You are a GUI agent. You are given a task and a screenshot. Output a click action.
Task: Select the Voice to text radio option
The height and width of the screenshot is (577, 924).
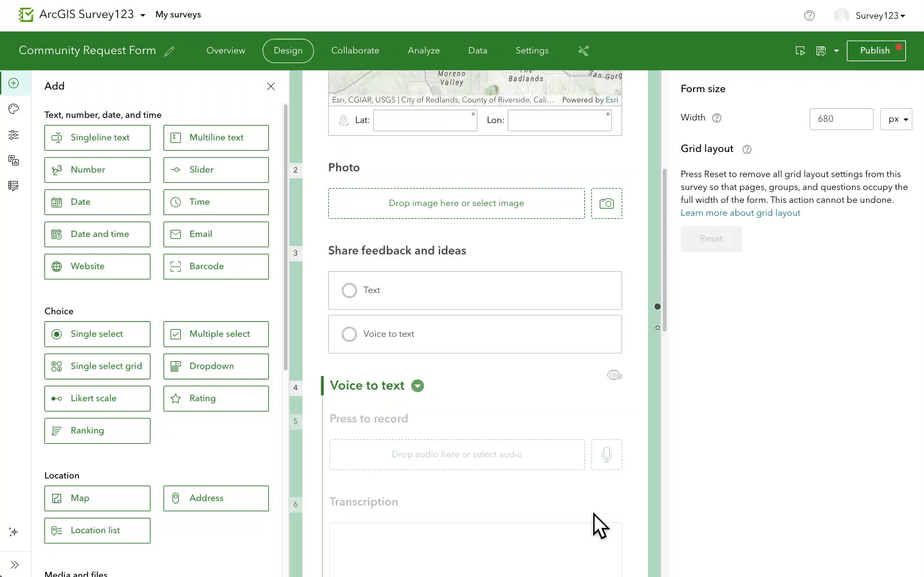click(x=349, y=334)
